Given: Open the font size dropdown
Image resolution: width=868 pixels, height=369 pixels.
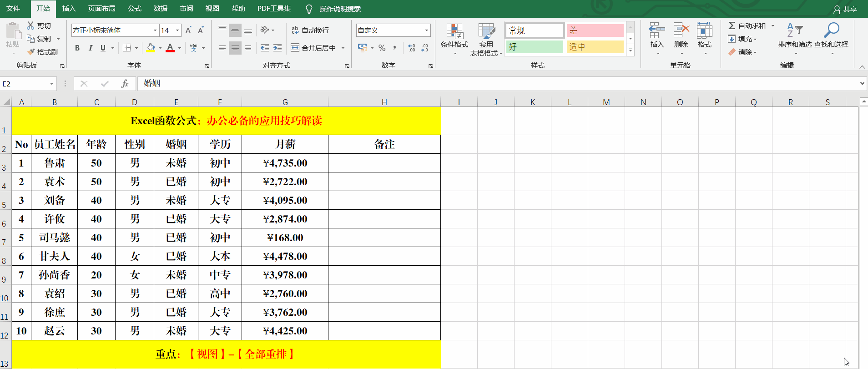Looking at the screenshot, I should point(177,30).
